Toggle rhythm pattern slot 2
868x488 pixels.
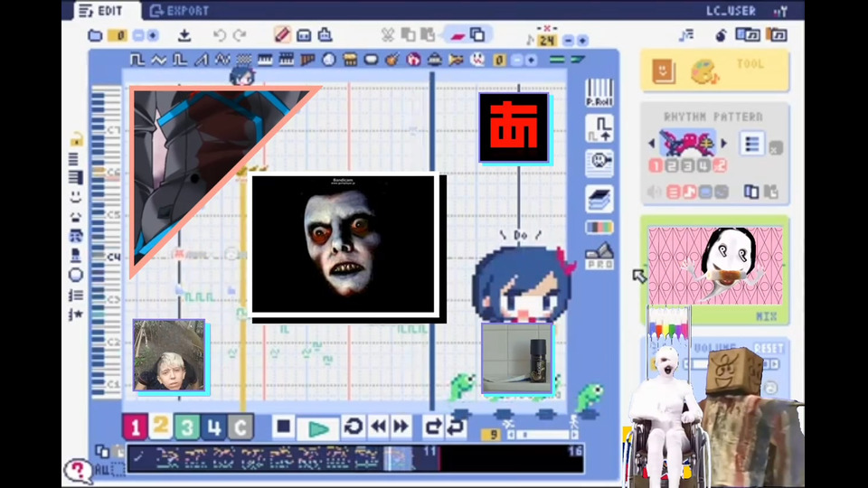[x=672, y=165]
